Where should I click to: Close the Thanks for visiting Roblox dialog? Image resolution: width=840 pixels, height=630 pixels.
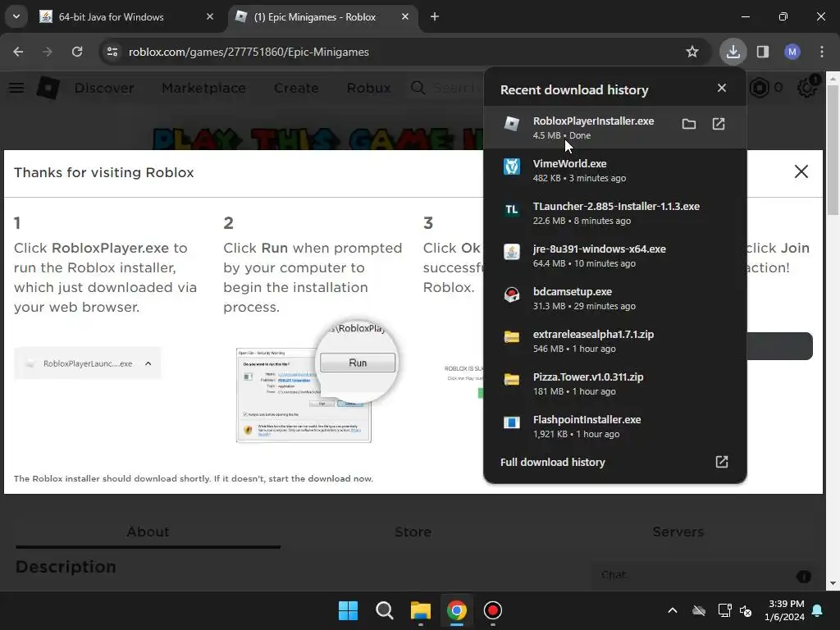point(801,171)
